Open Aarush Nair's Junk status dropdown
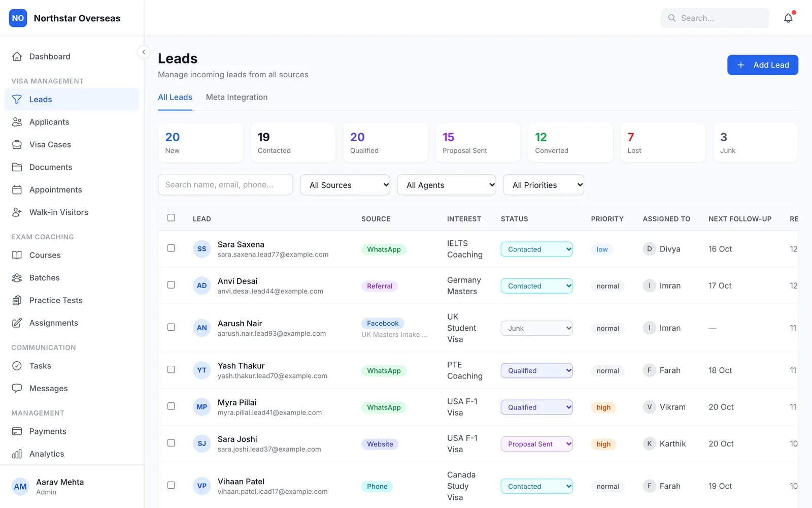 [x=537, y=328]
